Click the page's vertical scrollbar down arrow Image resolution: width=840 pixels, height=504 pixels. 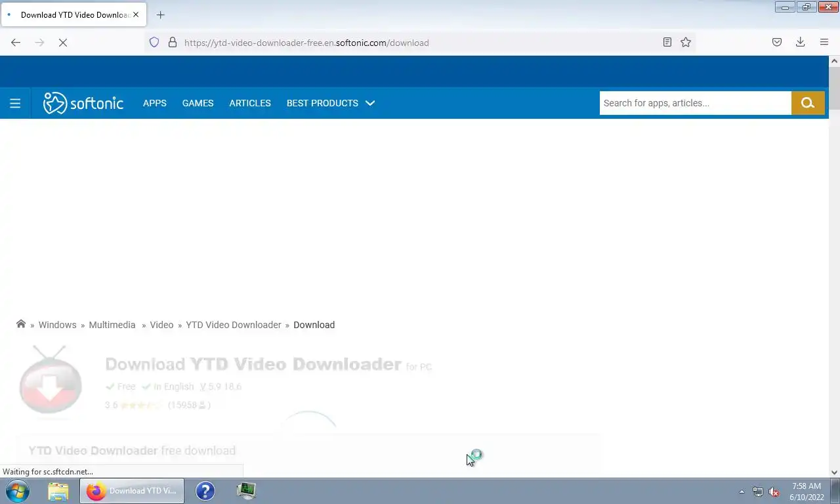click(834, 472)
